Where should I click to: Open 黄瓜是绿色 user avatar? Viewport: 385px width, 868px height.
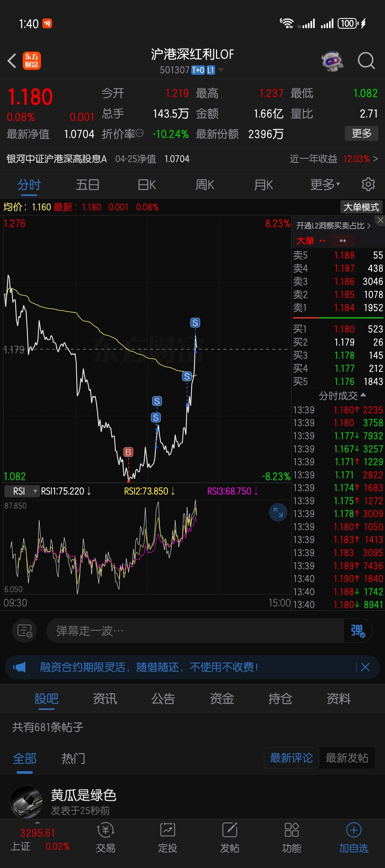pos(26,802)
